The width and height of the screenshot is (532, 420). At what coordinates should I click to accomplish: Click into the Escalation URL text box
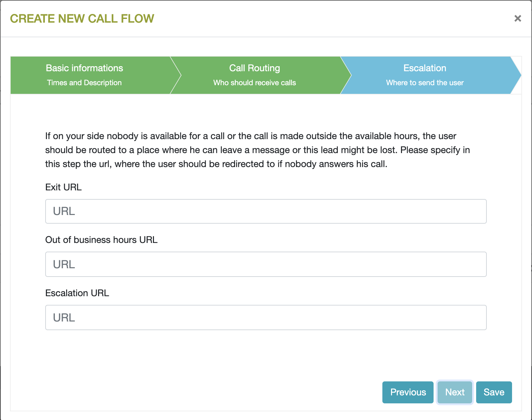tap(266, 317)
